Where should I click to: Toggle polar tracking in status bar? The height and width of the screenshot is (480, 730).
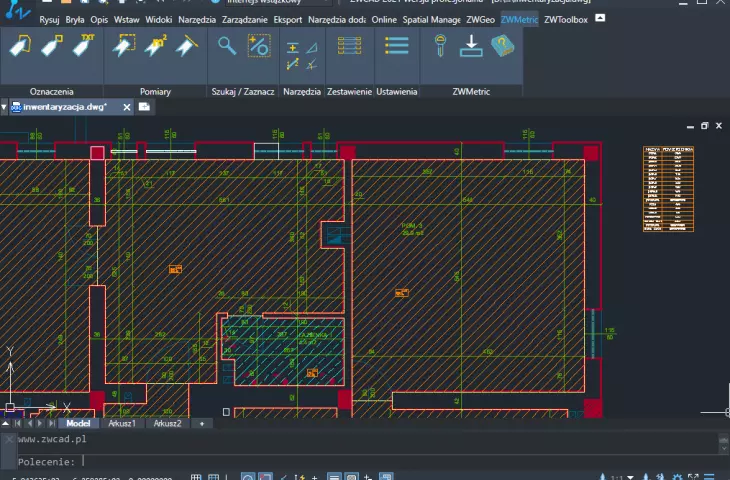(x=248, y=476)
